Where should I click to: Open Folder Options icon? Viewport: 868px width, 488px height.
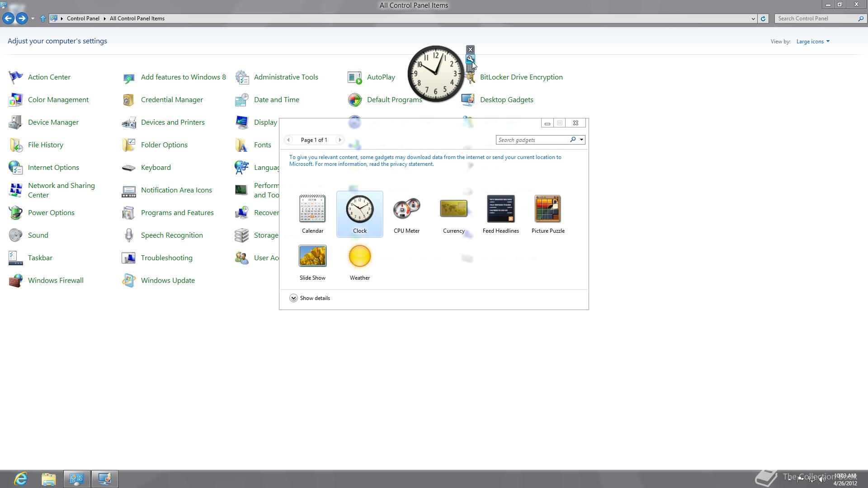pos(128,145)
